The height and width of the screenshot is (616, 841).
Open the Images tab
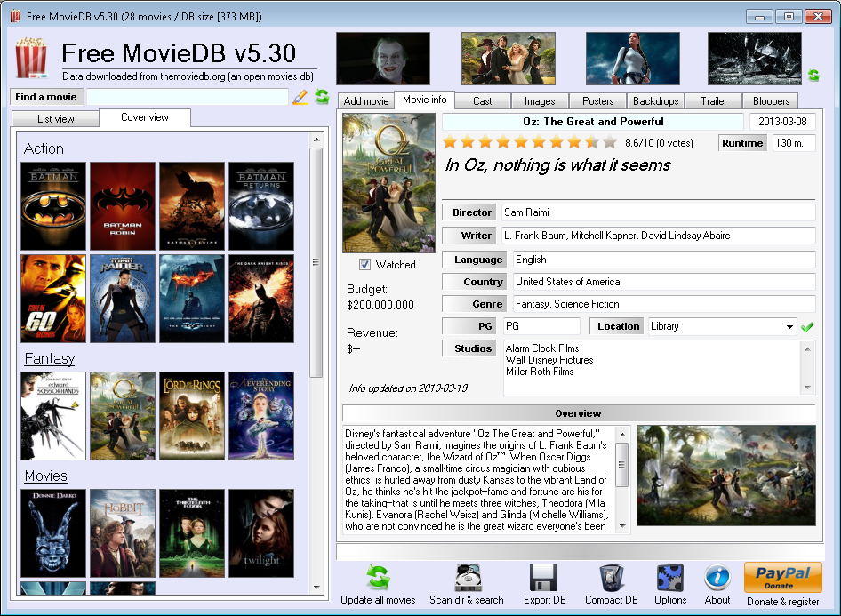540,100
